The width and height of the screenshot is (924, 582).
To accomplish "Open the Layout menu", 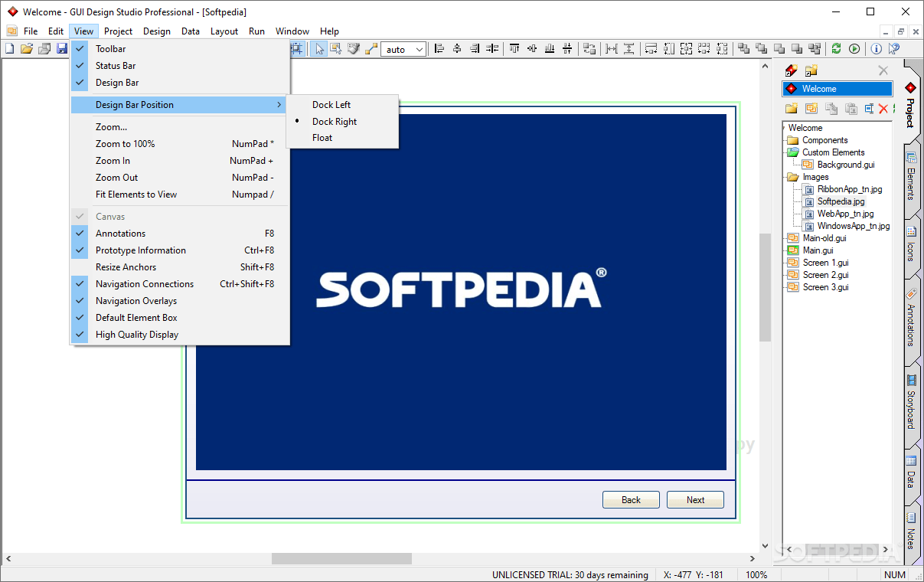I will pos(224,31).
